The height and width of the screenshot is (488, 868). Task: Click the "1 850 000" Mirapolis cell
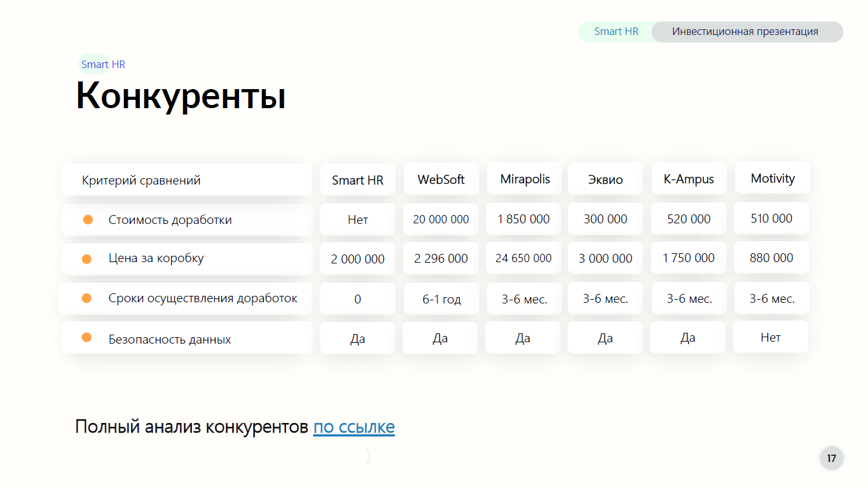[x=523, y=218]
